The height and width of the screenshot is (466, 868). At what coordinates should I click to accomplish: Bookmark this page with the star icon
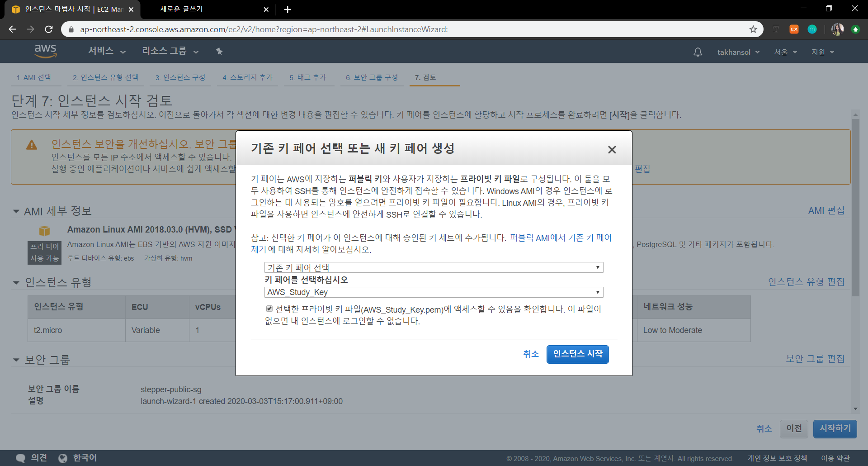[753, 29]
